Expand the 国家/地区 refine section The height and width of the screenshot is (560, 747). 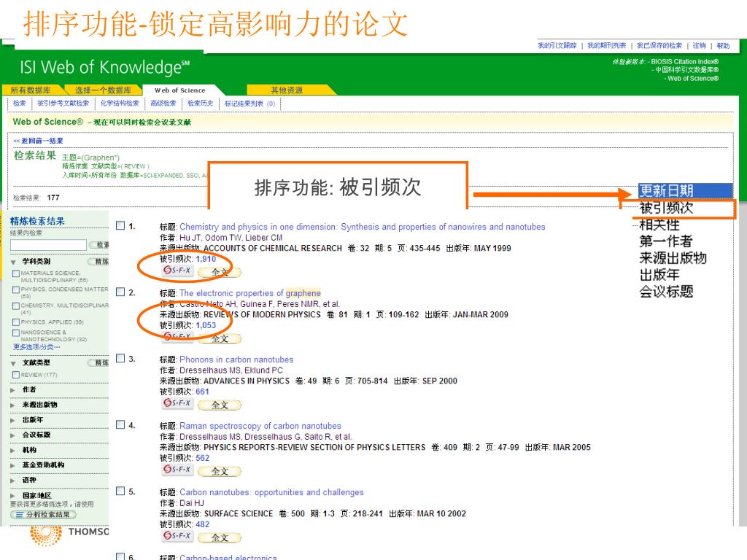pos(13,496)
